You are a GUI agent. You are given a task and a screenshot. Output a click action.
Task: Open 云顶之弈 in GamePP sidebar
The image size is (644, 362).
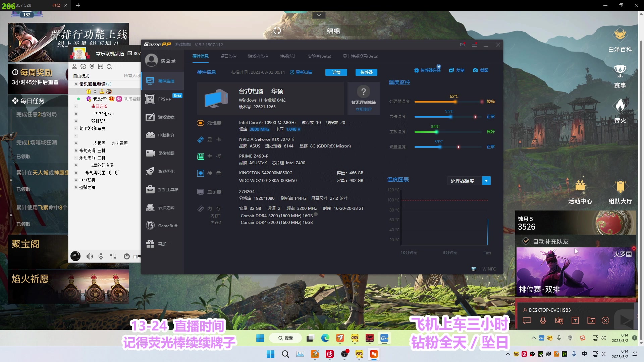pyautogui.click(x=162, y=207)
